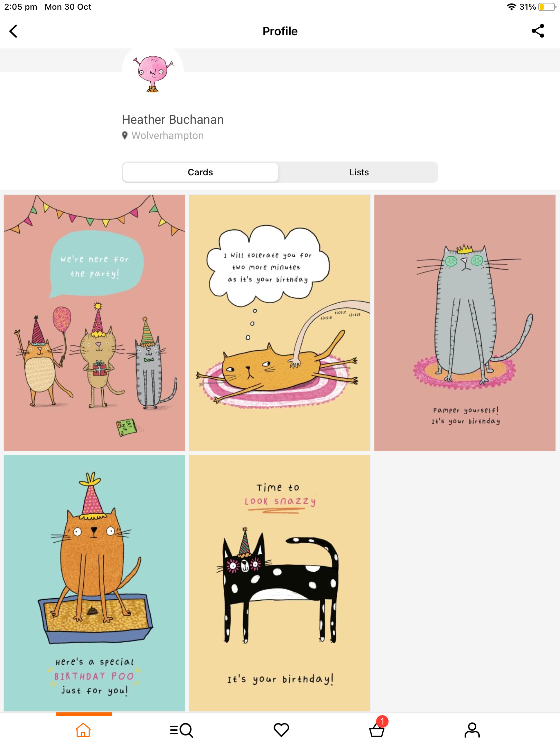Go to the Home tab icon

83,730
